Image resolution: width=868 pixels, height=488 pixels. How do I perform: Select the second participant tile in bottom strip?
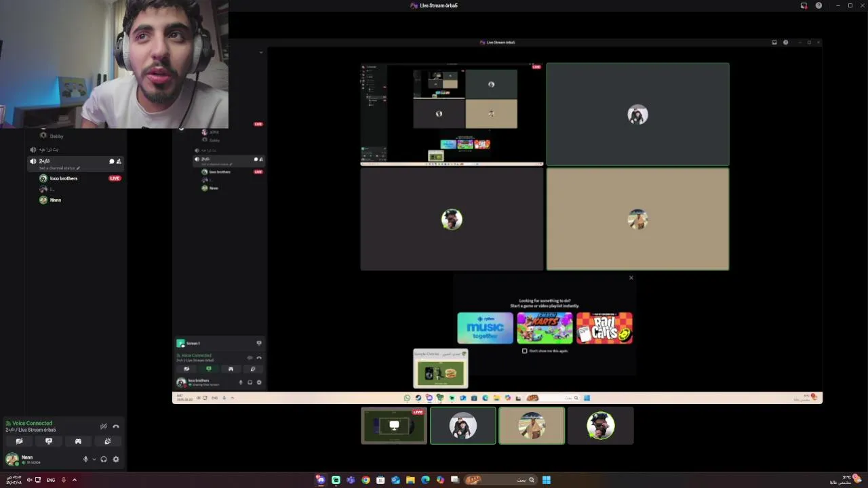click(462, 426)
